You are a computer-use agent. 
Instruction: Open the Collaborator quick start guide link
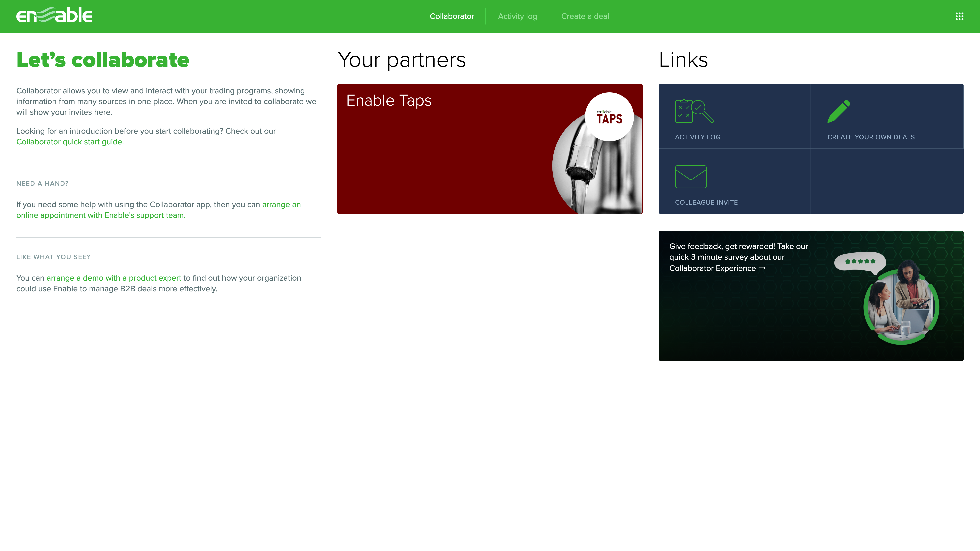coord(69,141)
